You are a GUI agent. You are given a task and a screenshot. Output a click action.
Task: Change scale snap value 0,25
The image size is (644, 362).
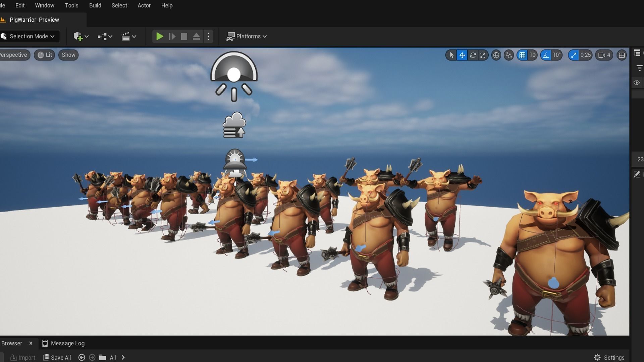click(586, 55)
